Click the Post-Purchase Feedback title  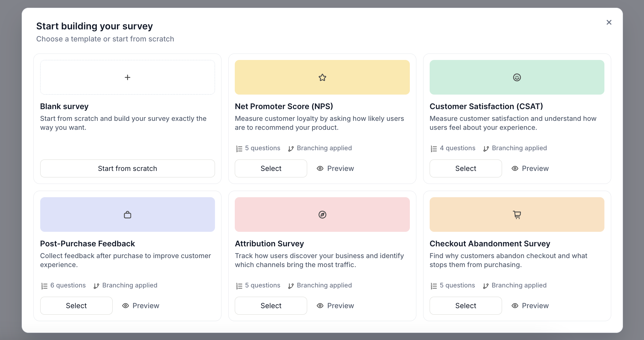tap(88, 244)
